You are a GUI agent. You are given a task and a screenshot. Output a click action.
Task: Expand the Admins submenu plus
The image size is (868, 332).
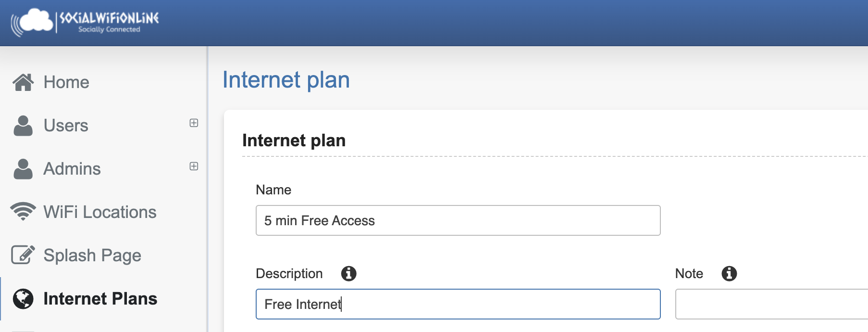194,166
